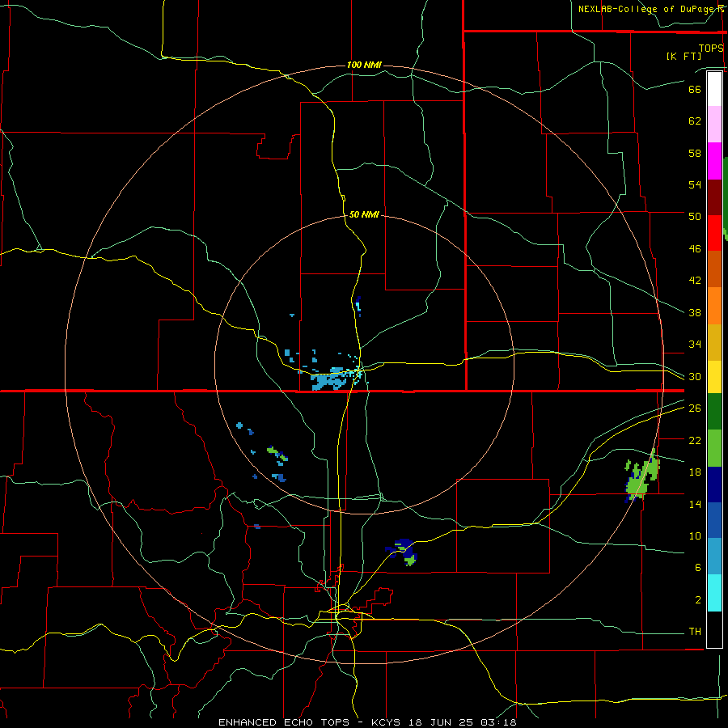Click the "18" legend label
This screenshot has width=728, height=728.
[695, 472]
